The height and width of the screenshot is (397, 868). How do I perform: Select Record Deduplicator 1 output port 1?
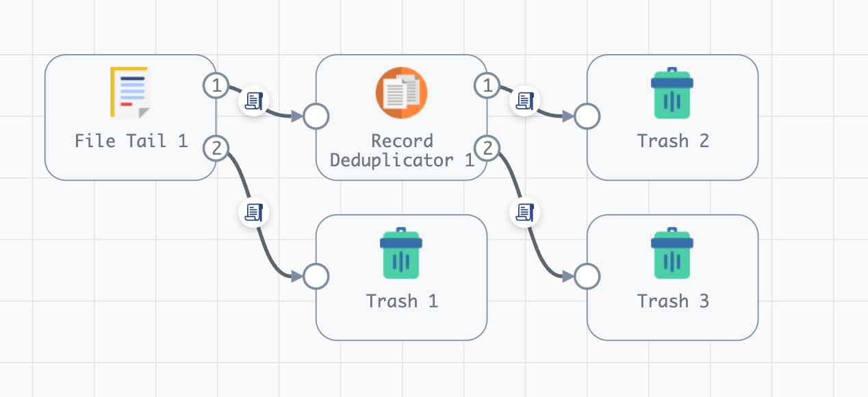click(487, 86)
